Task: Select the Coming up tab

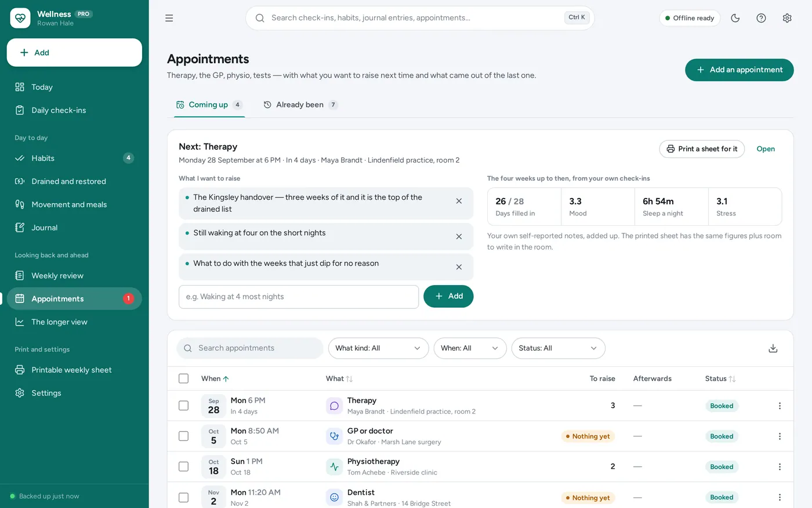Action: pyautogui.click(x=209, y=105)
